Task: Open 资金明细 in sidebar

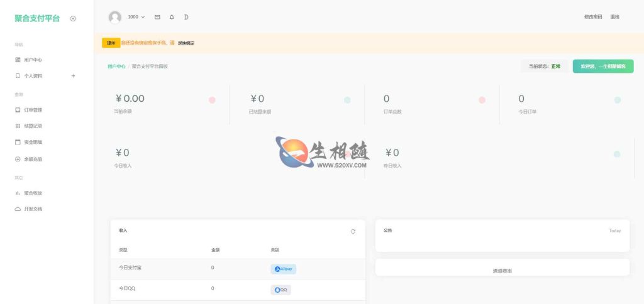Action: click(33, 143)
